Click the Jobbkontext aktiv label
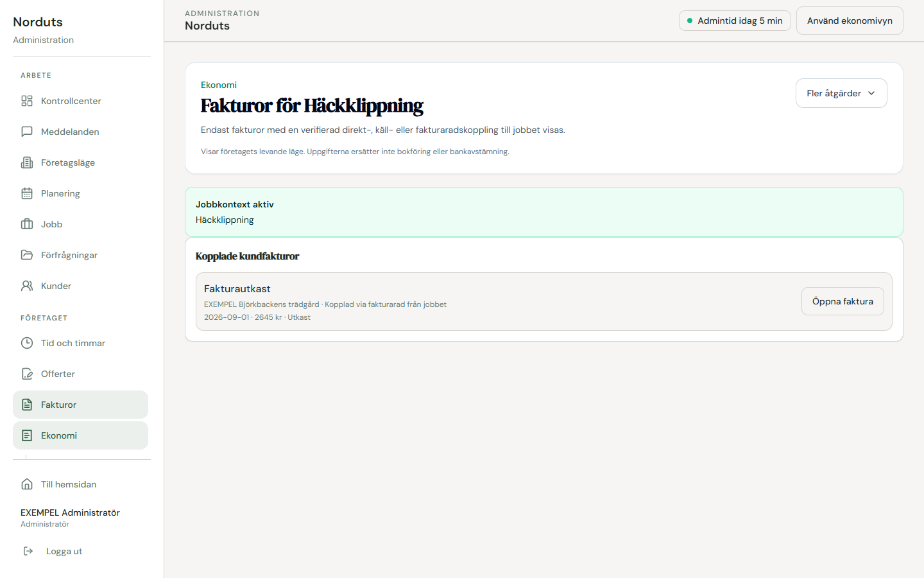Screen dimensions: 924x578 pos(235,204)
